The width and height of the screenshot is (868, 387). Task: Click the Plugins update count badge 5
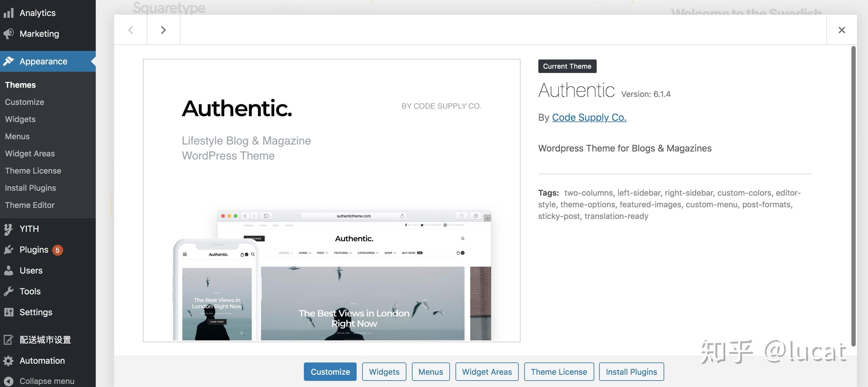click(58, 250)
